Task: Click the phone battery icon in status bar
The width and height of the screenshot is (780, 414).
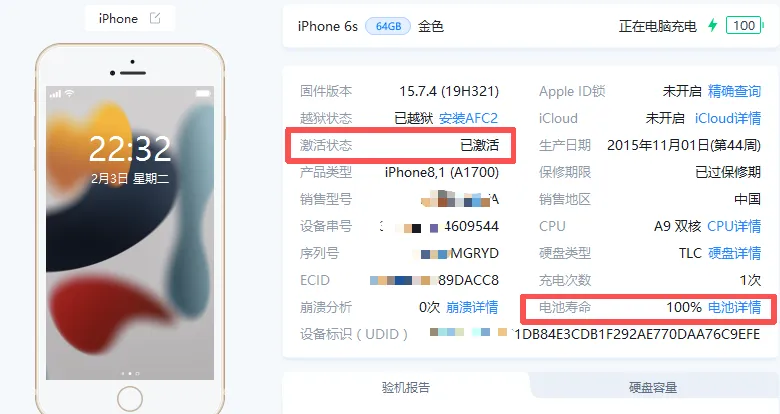Action: pyautogui.click(x=203, y=93)
